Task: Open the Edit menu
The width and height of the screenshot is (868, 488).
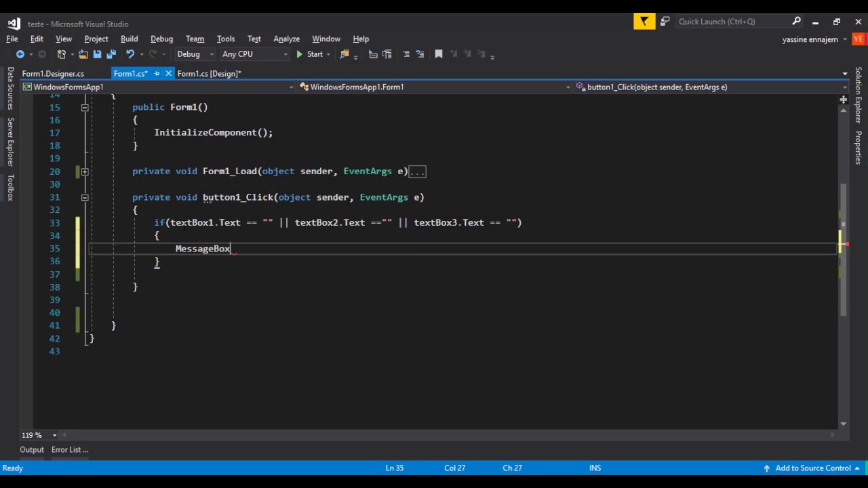Action: tap(37, 39)
